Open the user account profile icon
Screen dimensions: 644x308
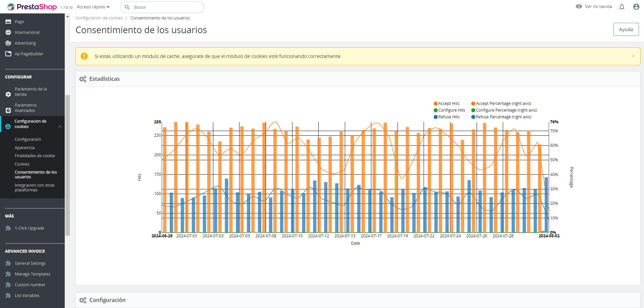(x=636, y=7)
